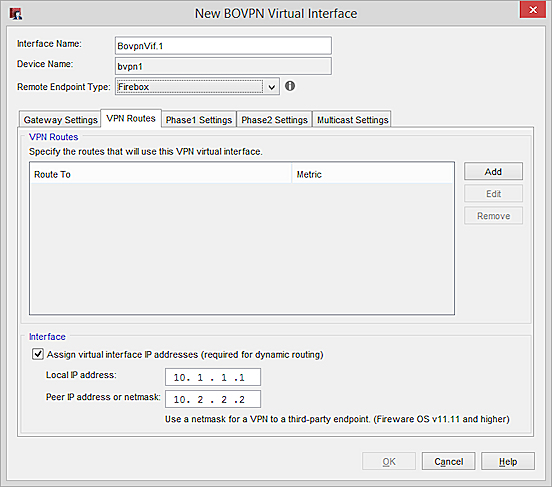Switch to the Gateway Settings tab
Image resolution: width=552 pixels, height=487 pixels.
(60, 120)
